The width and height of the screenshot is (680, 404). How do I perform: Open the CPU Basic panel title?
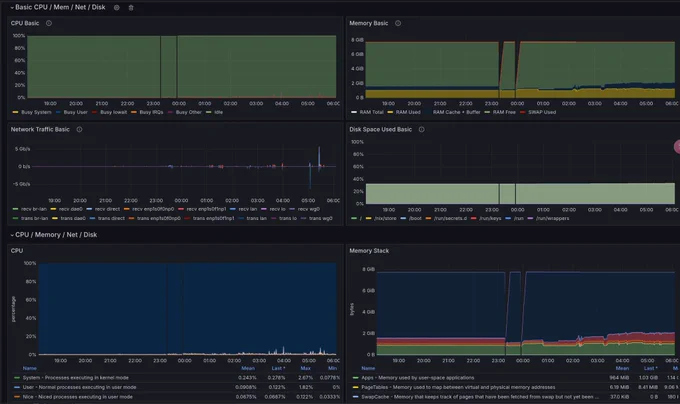coord(25,23)
